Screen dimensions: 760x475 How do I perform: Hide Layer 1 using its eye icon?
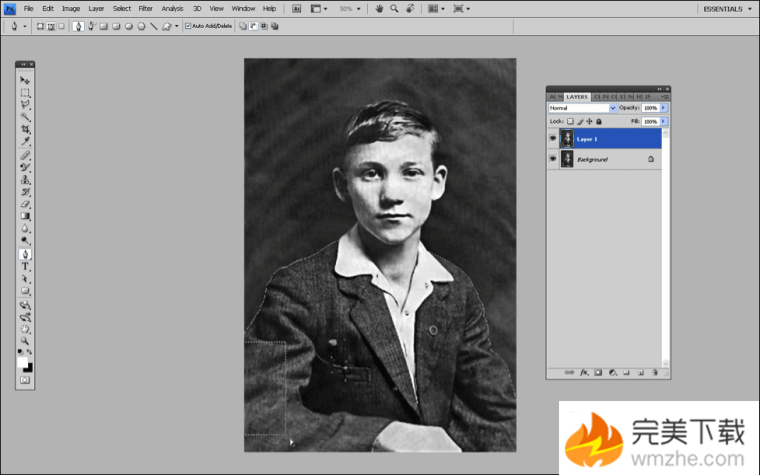click(552, 139)
